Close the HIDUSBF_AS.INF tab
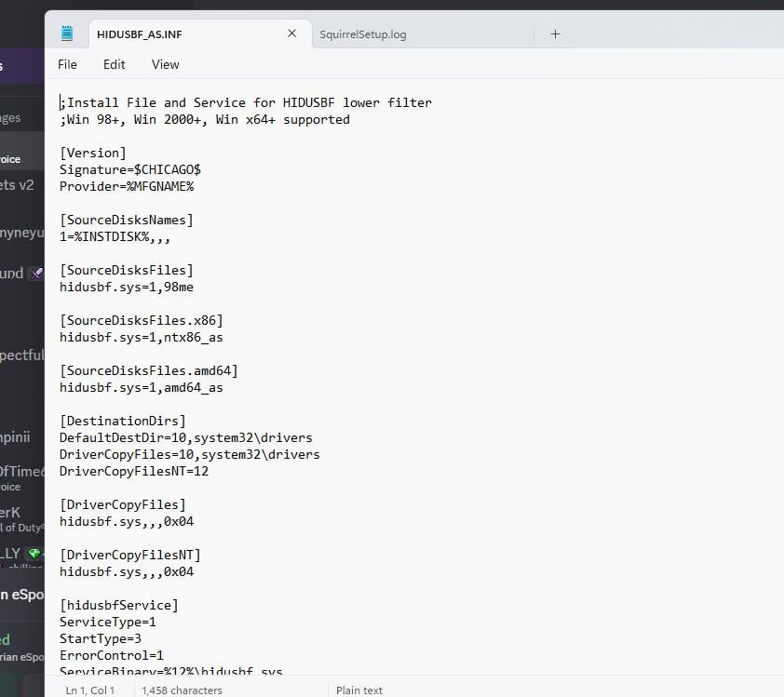The image size is (784, 697). (291, 34)
